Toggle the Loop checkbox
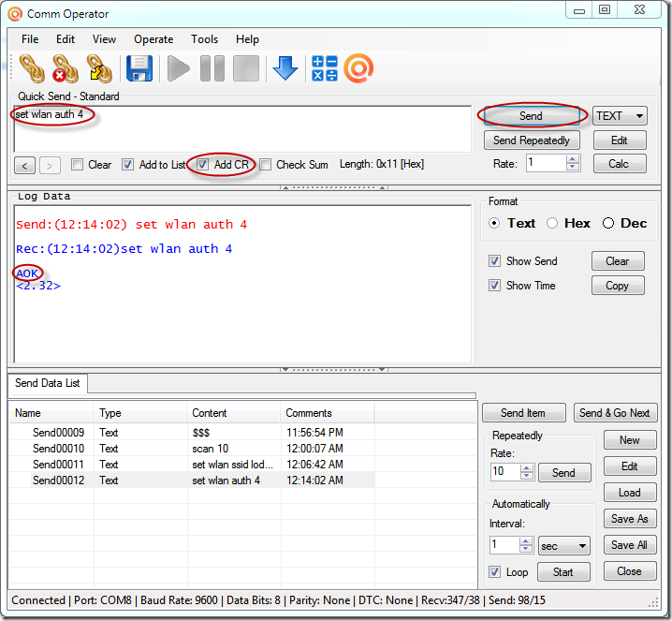This screenshot has height=621, width=672. [494, 572]
